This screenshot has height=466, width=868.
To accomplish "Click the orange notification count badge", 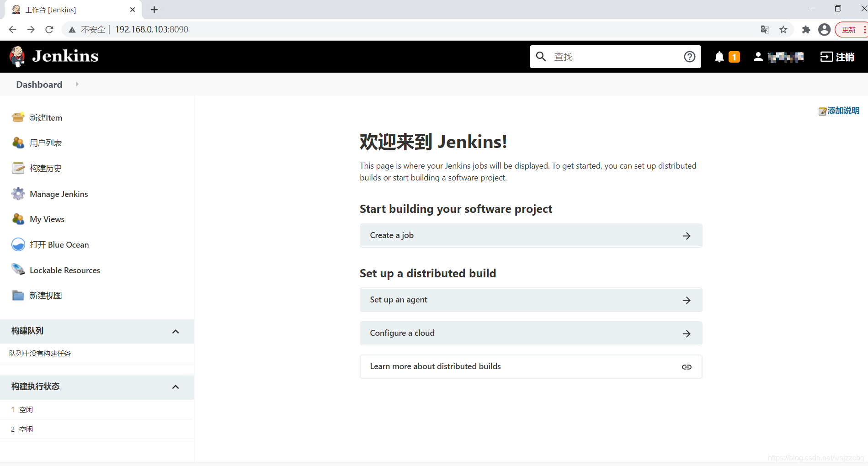I will (734, 57).
